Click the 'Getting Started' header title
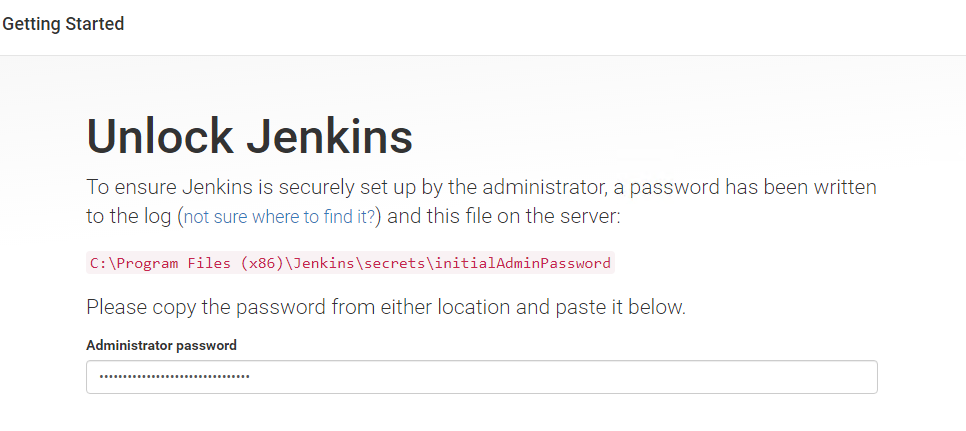The width and height of the screenshot is (966, 431). coord(63,24)
